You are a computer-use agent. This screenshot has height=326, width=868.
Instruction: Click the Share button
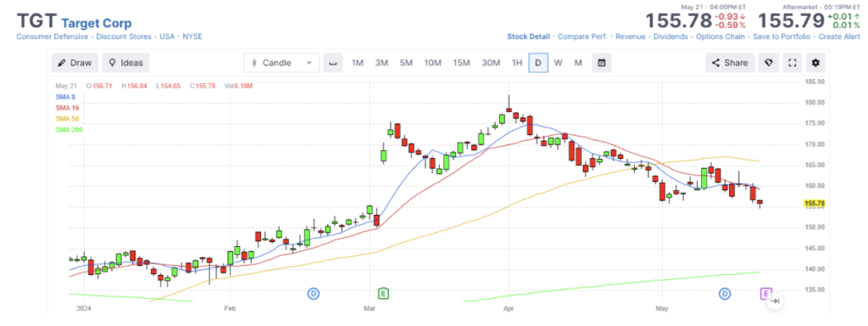click(730, 63)
